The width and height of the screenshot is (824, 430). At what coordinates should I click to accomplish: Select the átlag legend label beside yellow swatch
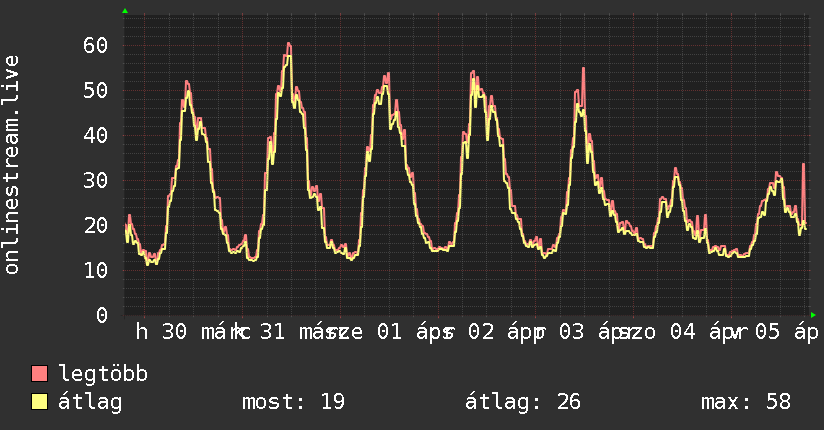point(90,402)
